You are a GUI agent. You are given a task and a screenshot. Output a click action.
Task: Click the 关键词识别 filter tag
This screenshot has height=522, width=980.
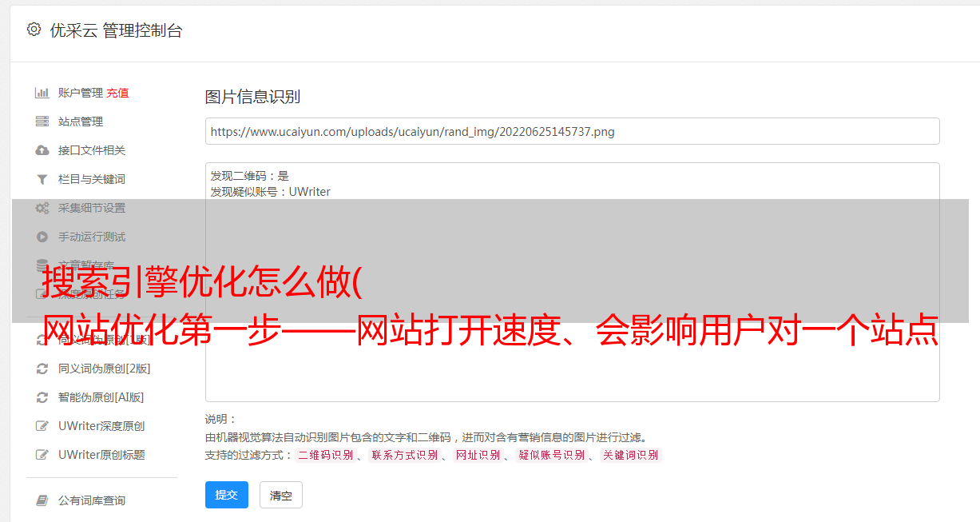631,455
